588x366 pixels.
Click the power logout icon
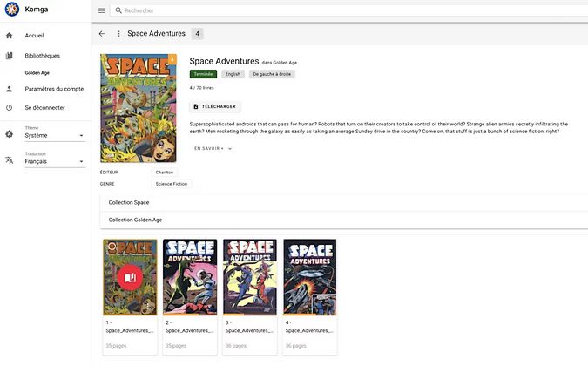coord(10,108)
